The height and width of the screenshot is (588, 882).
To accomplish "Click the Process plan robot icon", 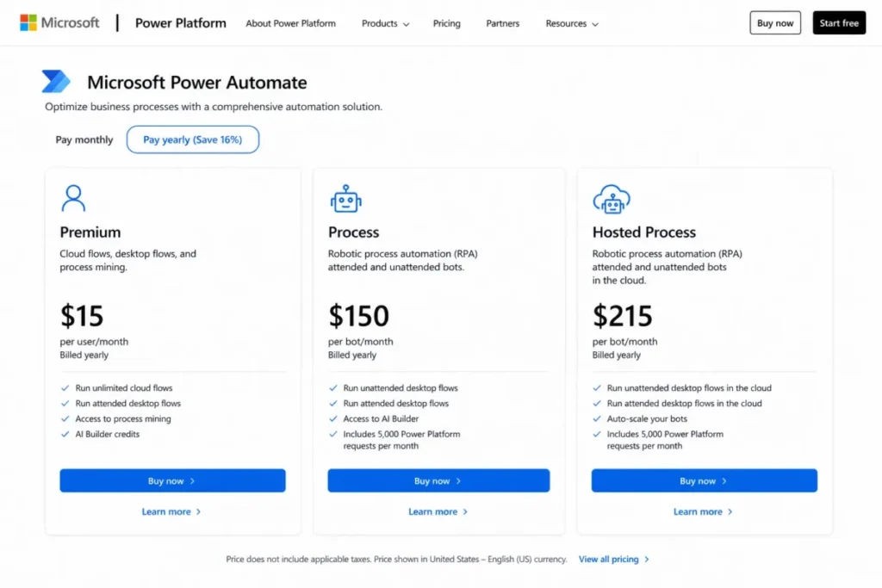I will click(345, 198).
